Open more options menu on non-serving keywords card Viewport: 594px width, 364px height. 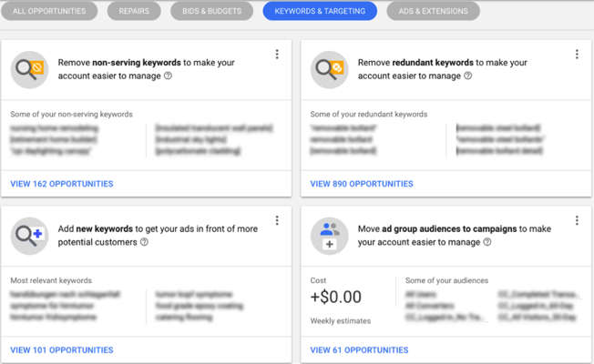pos(277,55)
